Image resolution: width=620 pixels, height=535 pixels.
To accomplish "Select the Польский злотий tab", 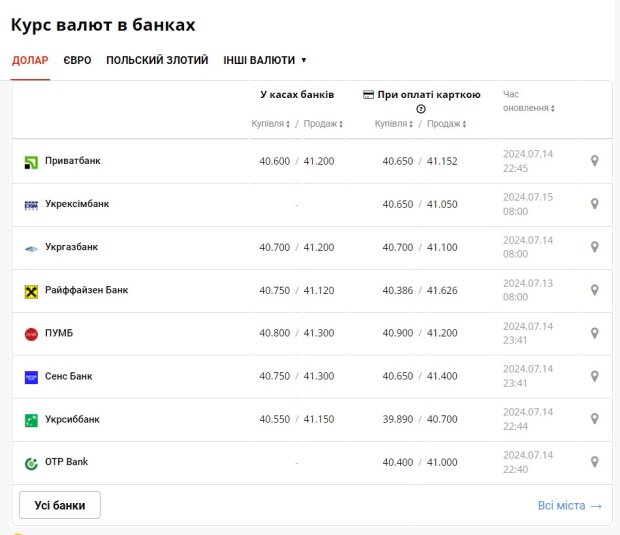I will click(x=158, y=60).
